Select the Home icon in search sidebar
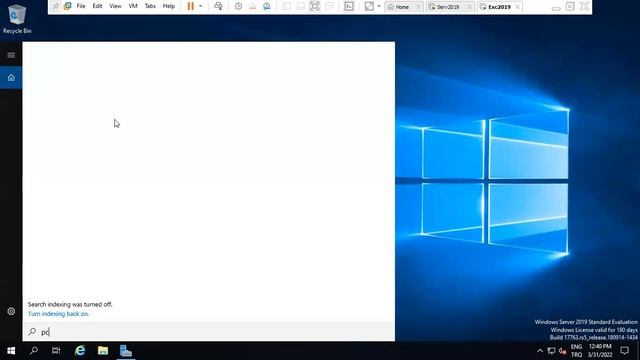 point(11,78)
